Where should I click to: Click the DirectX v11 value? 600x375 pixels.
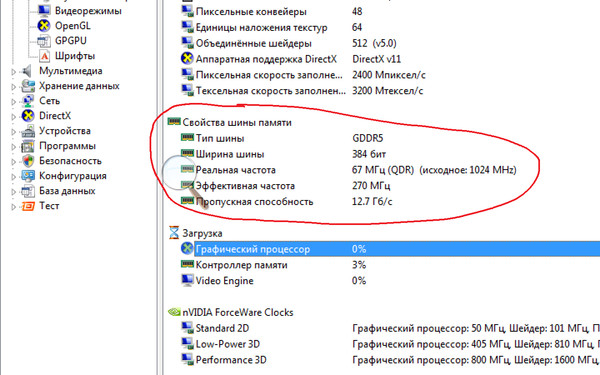(x=377, y=59)
